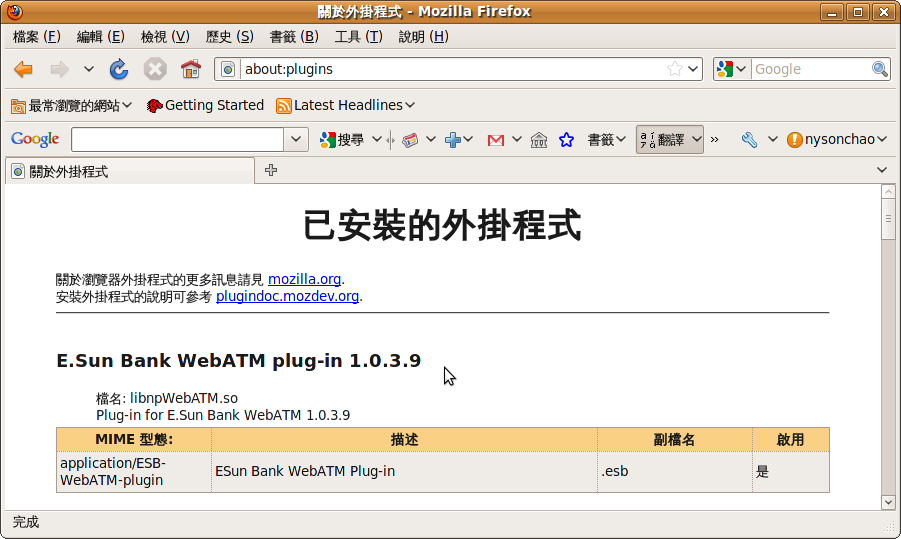Screen dimensions: 901x539
Task: Open the 歷史 (S) menu
Action: (x=229, y=37)
